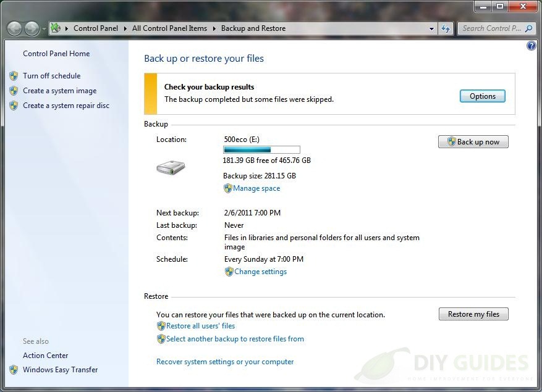The image size is (542, 392).
Task: Click the 'Check your backup results' heading
Action: (x=209, y=87)
